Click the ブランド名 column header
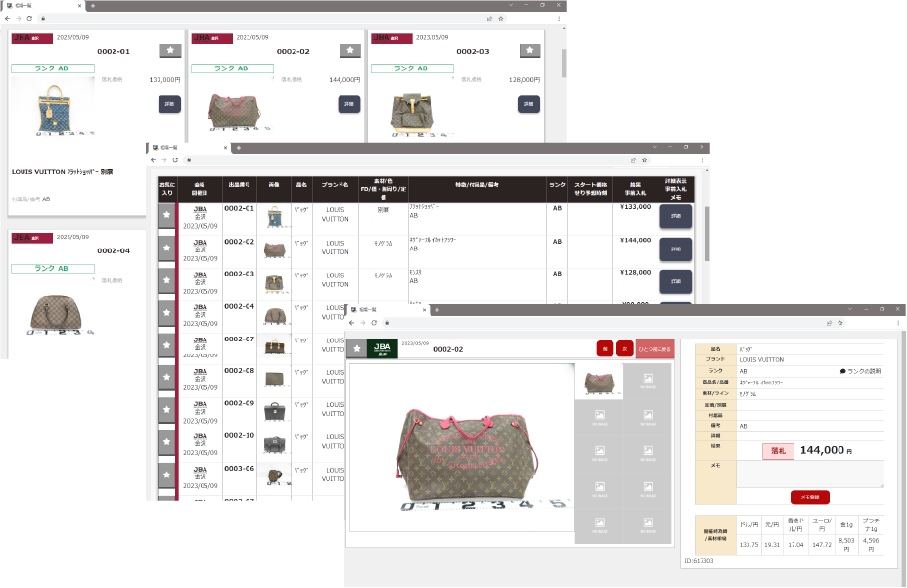Viewport: 907px width, 588px height. coord(335,185)
